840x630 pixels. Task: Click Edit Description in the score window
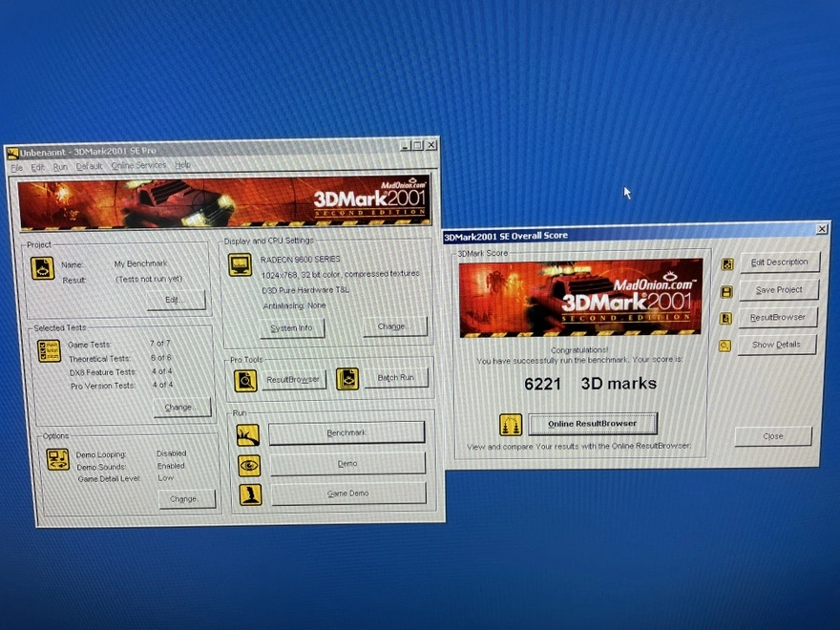780,262
